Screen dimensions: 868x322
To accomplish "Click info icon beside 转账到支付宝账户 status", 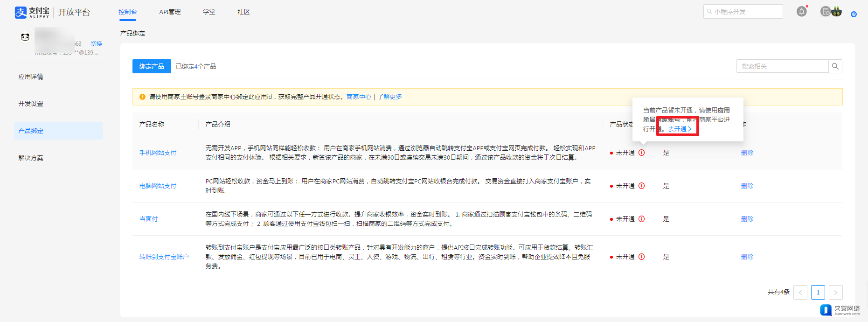I will (641, 257).
